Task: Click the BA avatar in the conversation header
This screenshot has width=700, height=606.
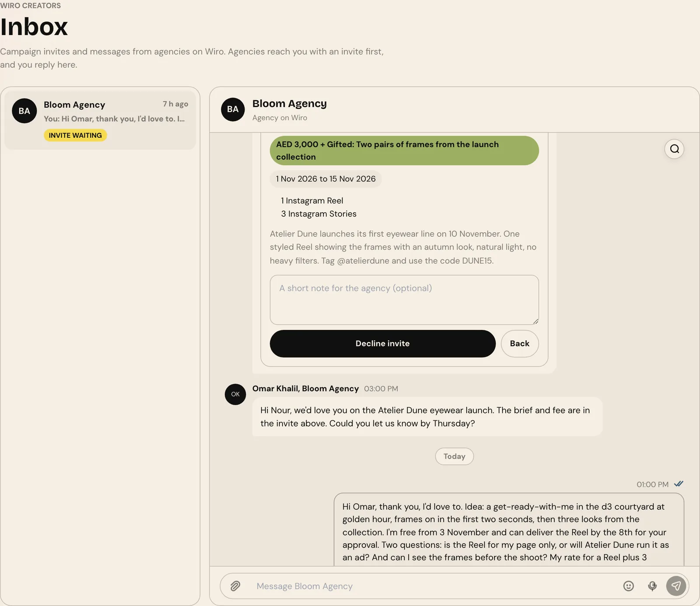Action: point(233,109)
